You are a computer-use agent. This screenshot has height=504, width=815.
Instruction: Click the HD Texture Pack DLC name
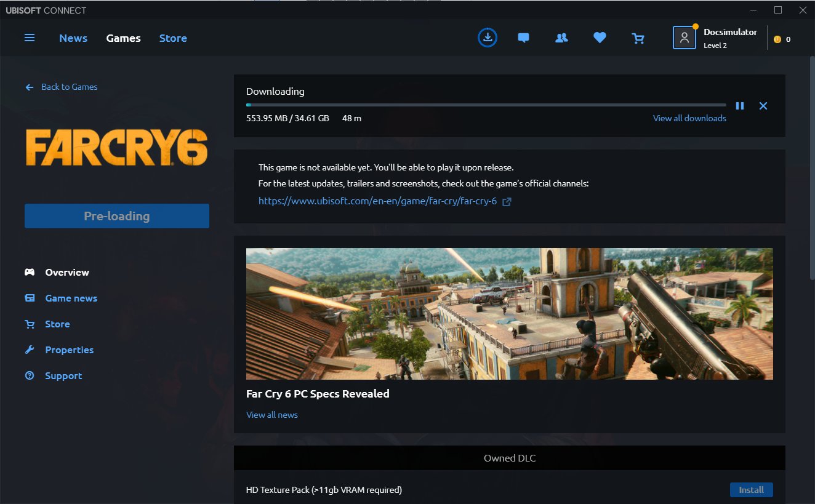[x=324, y=490]
